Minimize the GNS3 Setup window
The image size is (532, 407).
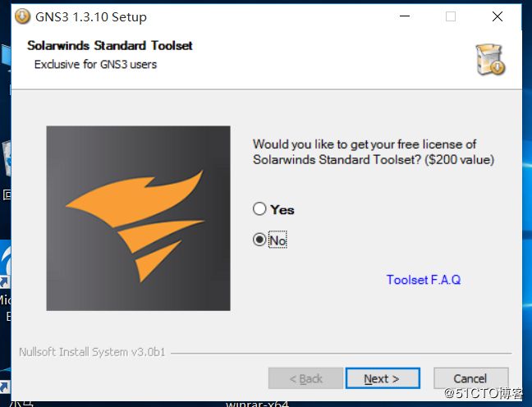point(405,16)
